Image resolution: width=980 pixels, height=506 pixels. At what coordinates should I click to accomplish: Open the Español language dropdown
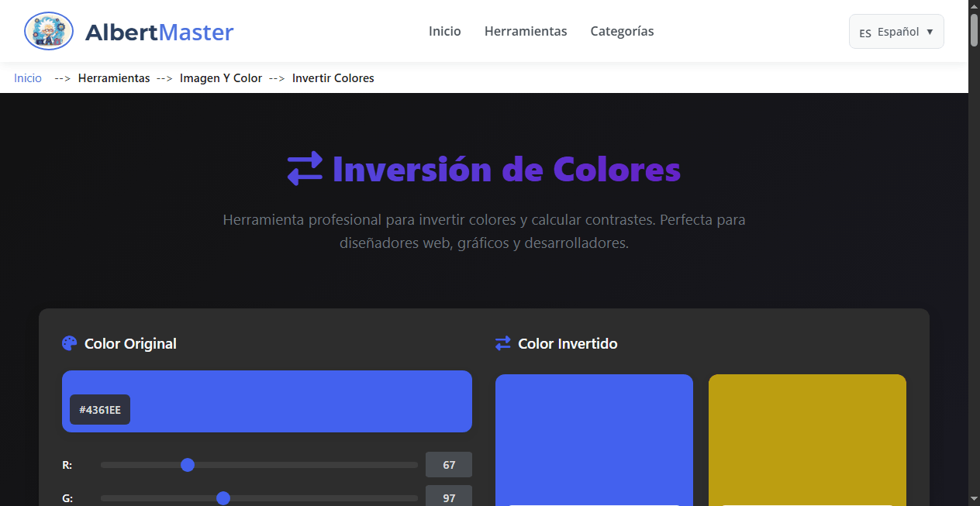coord(896,31)
